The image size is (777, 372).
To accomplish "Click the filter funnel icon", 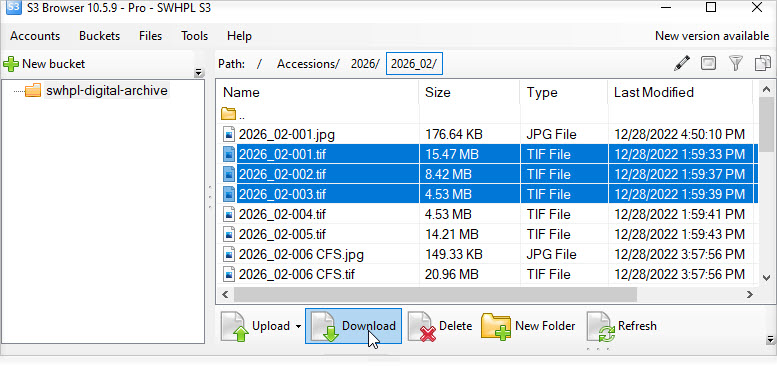I will pyautogui.click(x=736, y=63).
